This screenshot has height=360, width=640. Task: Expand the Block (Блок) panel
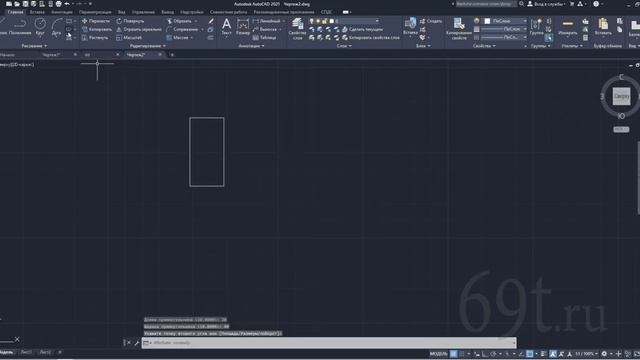(423, 46)
